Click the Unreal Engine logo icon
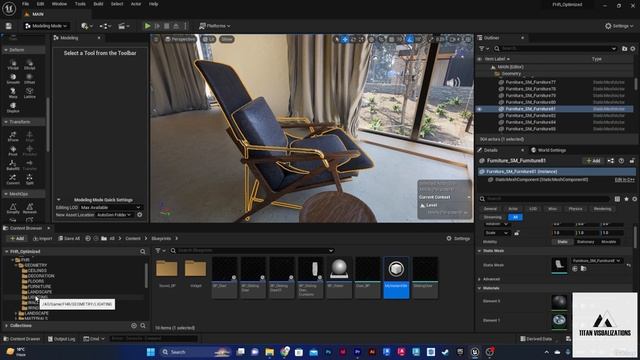This screenshot has height=360, width=640. coord(9,8)
